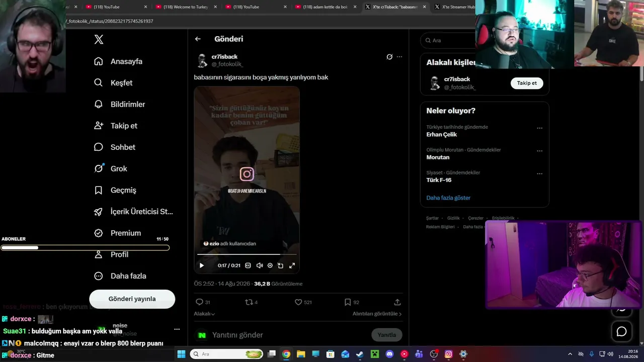Open Türk F-16 trend
Image resolution: width=644 pixels, height=362 pixels.
pos(439,180)
